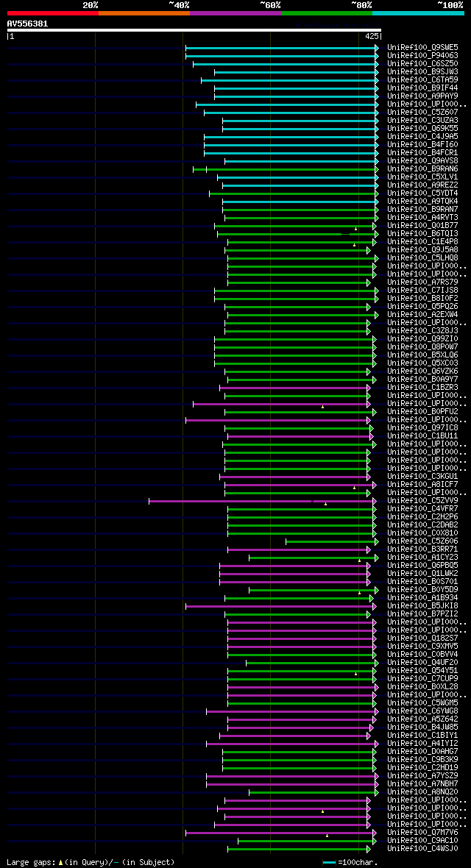The width and height of the screenshot is (471, 868).
Task: Select entry UniRef100_Q6PBQ5
Action: [x=422, y=565]
